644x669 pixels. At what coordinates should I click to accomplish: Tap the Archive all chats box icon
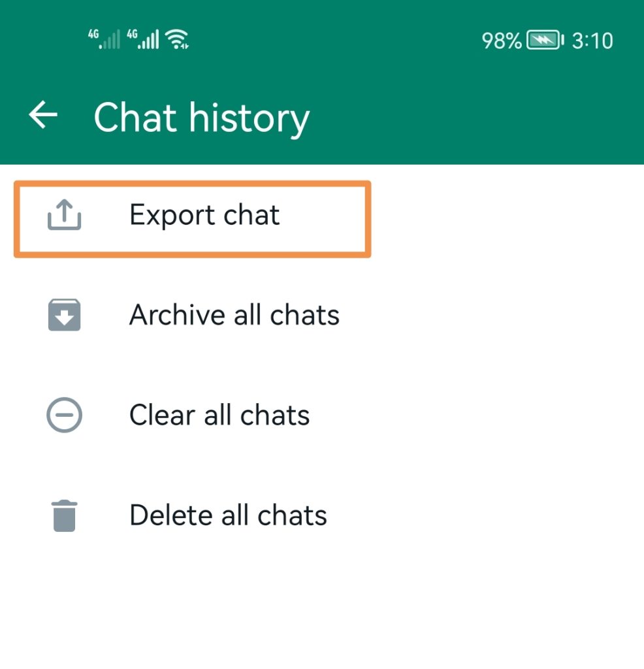point(65,316)
